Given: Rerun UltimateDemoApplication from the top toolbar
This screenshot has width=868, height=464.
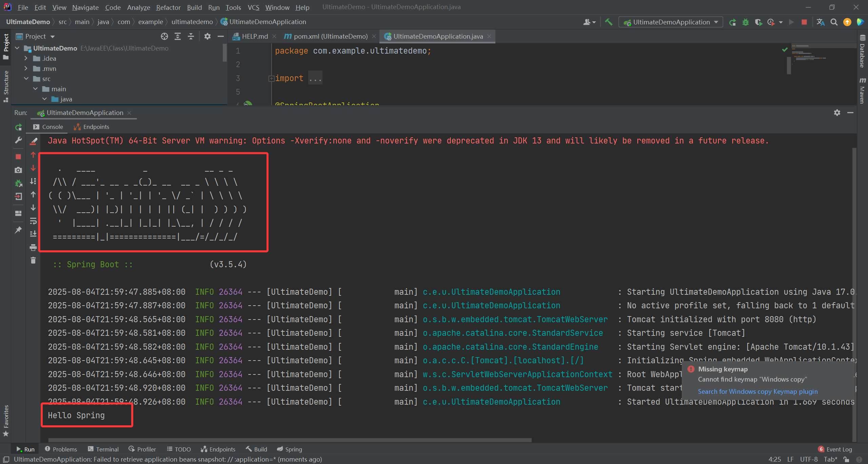Looking at the screenshot, I should (x=732, y=22).
